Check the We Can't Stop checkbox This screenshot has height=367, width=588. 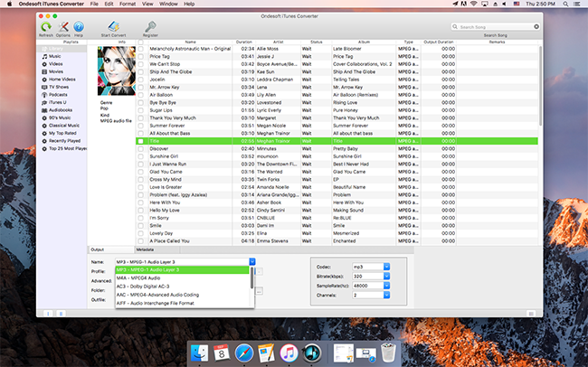tap(140, 64)
